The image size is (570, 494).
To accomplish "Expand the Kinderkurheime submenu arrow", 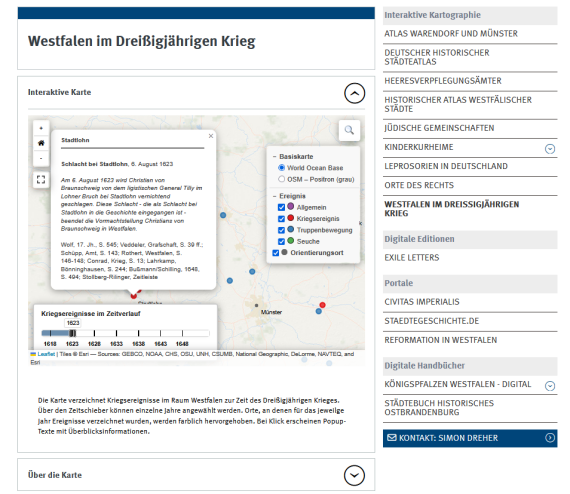I will (x=550, y=149).
